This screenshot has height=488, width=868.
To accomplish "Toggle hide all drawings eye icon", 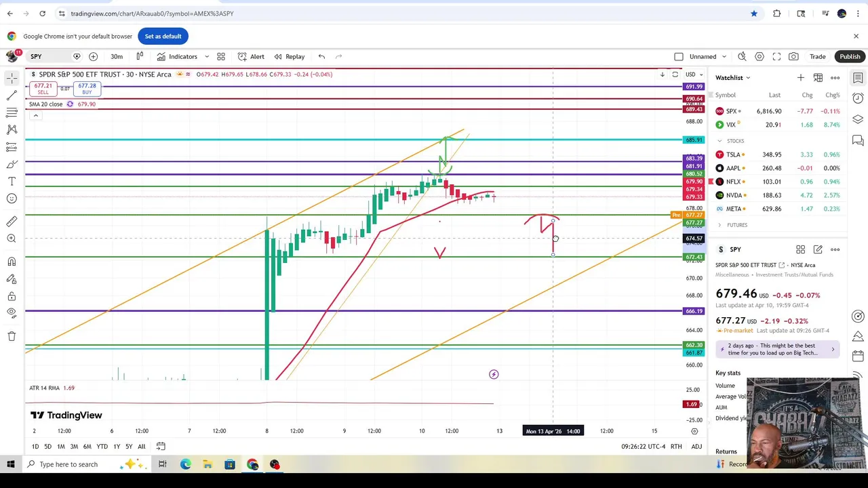I will [12, 313].
